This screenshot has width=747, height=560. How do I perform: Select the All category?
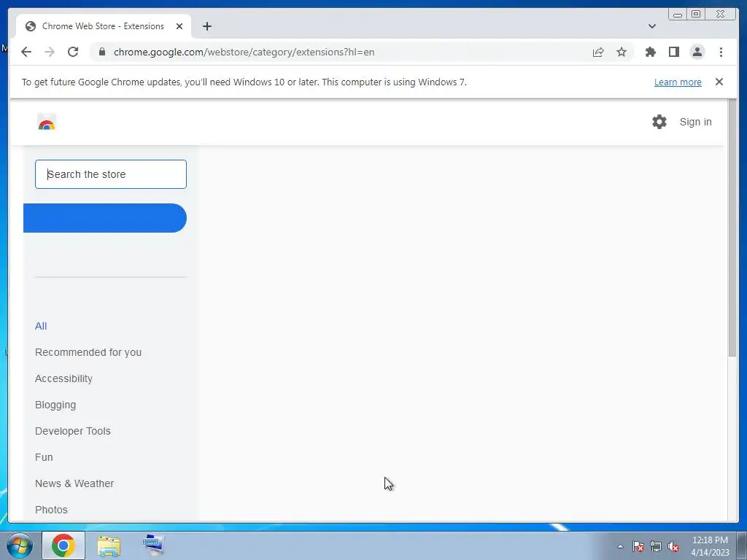click(41, 326)
